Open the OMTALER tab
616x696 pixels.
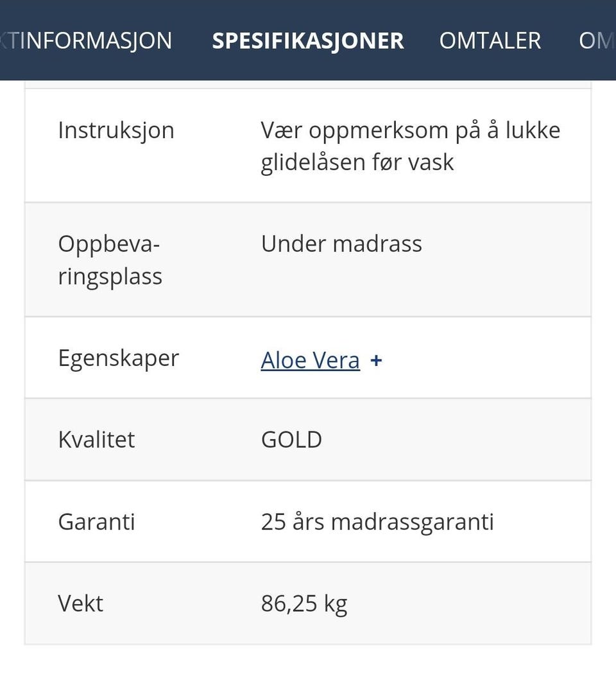[490, 41]
